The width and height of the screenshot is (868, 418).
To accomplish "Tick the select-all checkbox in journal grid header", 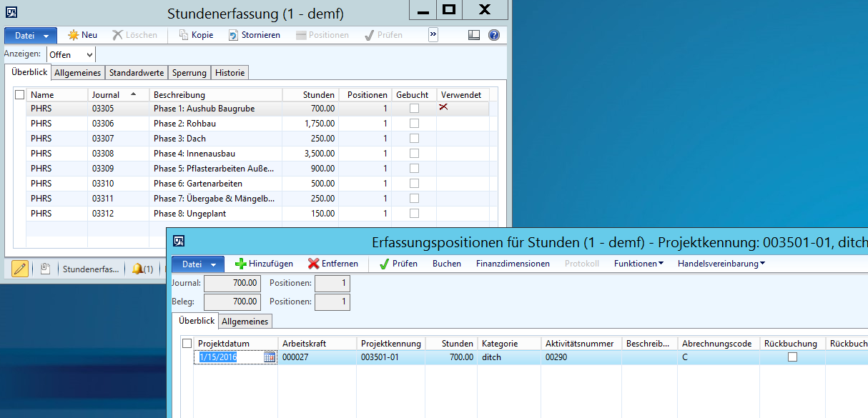I will point(19,94).
